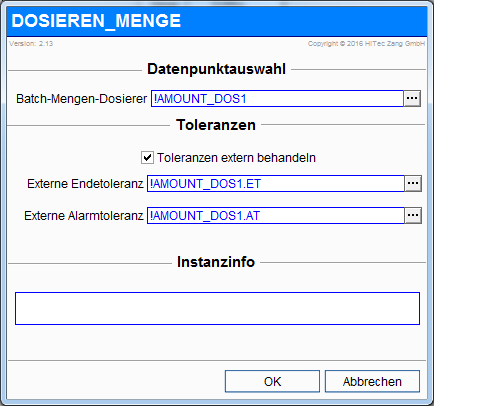Uncheck the Toleranzen extern behandeln checkbox
This screenshot has height=406, width=492.
coord(147,158)
